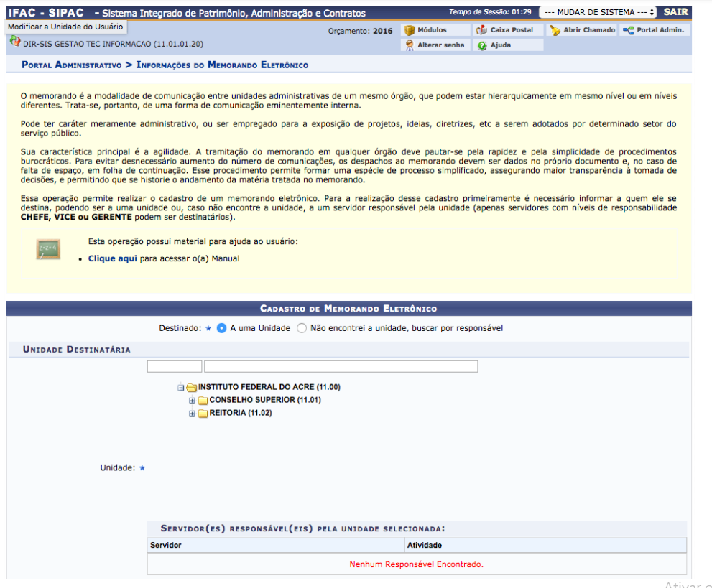Click the Módulos box icon
This screenshot has width=712, height=588.
point(409,30)
